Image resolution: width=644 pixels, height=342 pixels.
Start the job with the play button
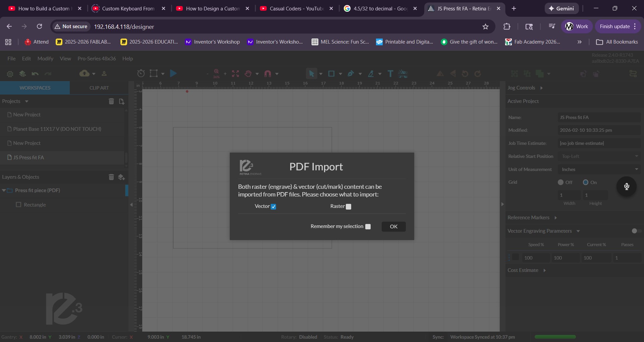coord(173,73)
